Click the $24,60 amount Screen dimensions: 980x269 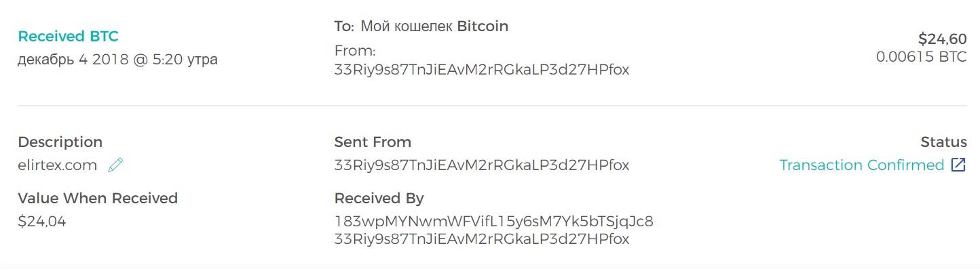click(x=942, y=40)
